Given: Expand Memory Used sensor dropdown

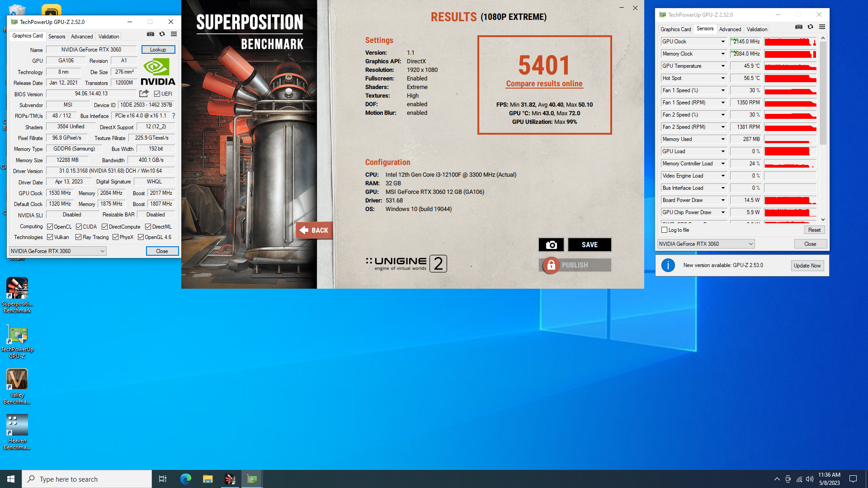Looking at the screenshot, I should (x=723, y=139).
